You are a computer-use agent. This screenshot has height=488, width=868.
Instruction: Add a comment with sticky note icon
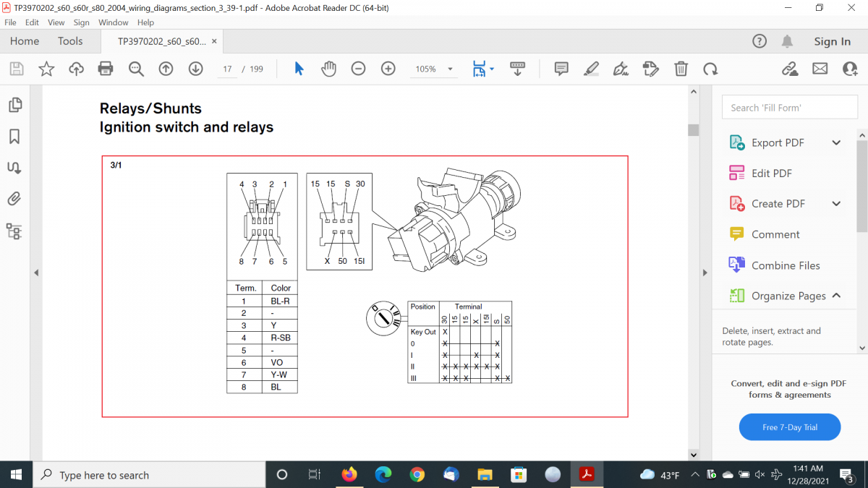coord(561,69)
